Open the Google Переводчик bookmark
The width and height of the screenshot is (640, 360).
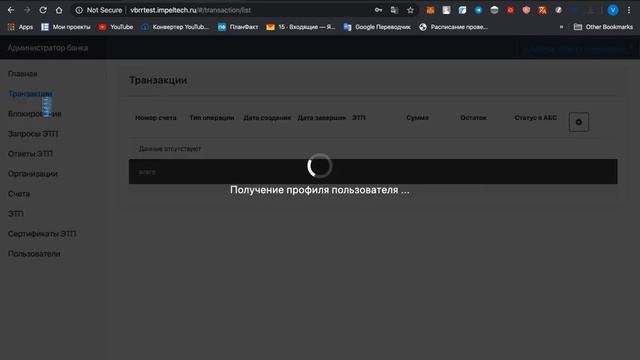[x=377, y=27]
